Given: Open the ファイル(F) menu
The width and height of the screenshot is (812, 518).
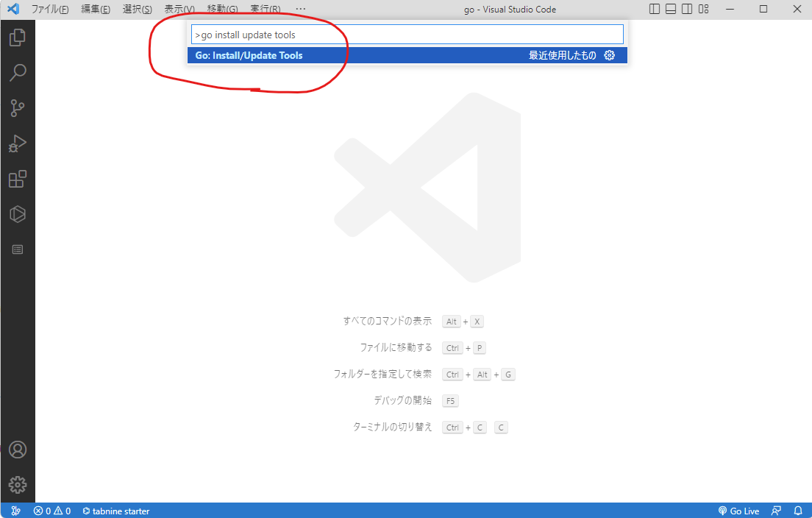Looking at the screenshot, I should [50, 9].
